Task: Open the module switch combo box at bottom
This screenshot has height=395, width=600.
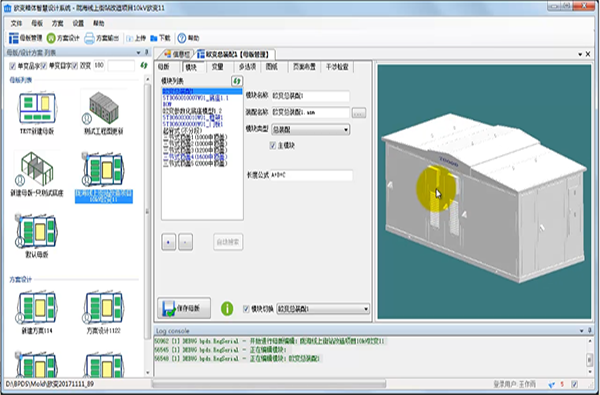Action: [323, 308]
